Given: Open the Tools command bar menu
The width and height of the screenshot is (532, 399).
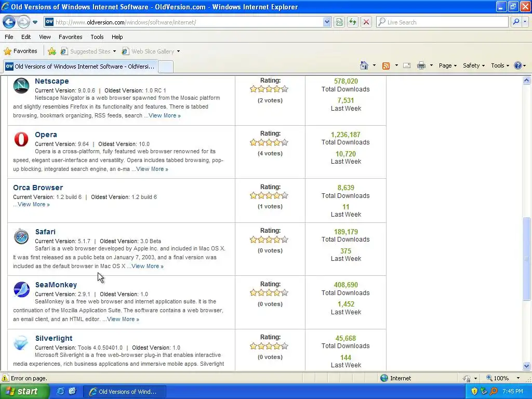Looking at the screenshot, I should click(500, 65).
